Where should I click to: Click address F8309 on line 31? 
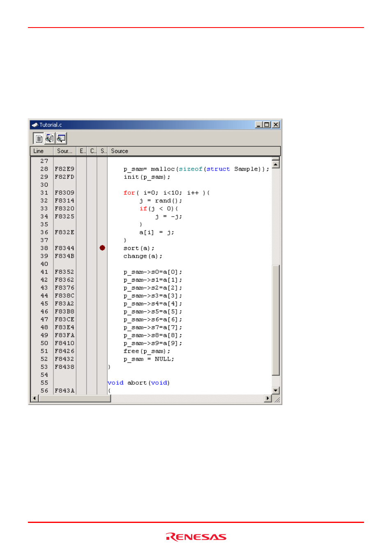coord(65,193)
